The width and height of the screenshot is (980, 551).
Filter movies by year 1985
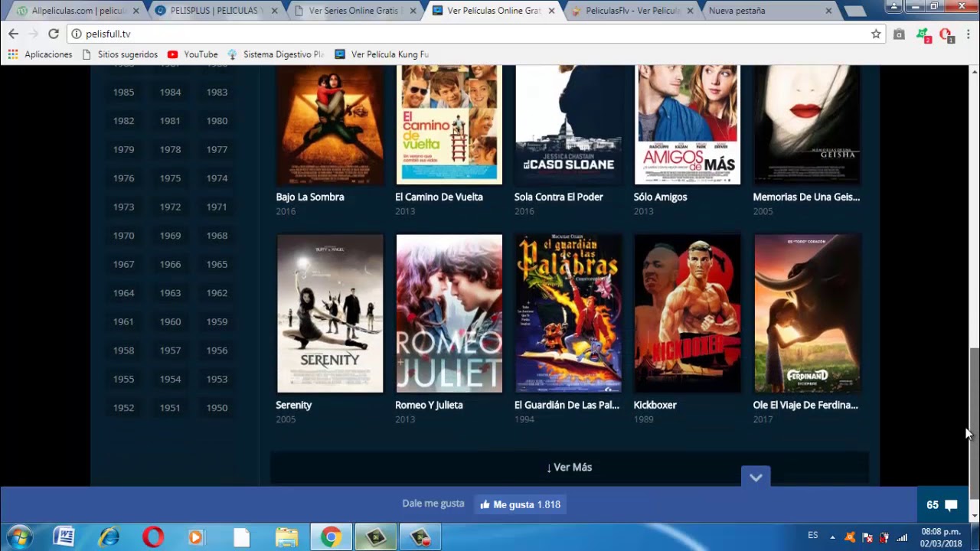[123, 92]
